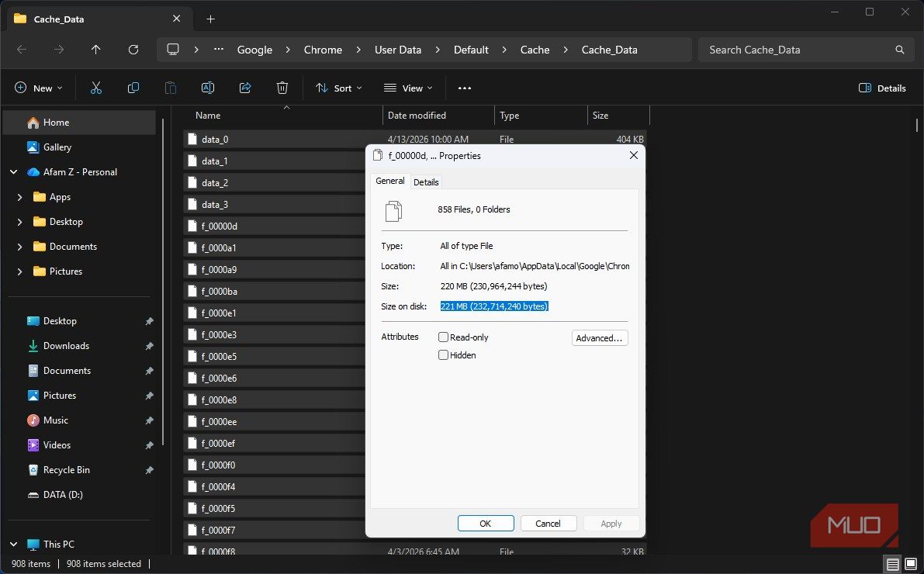Enable the Read-only checkbox

click(x=443, y=337)
